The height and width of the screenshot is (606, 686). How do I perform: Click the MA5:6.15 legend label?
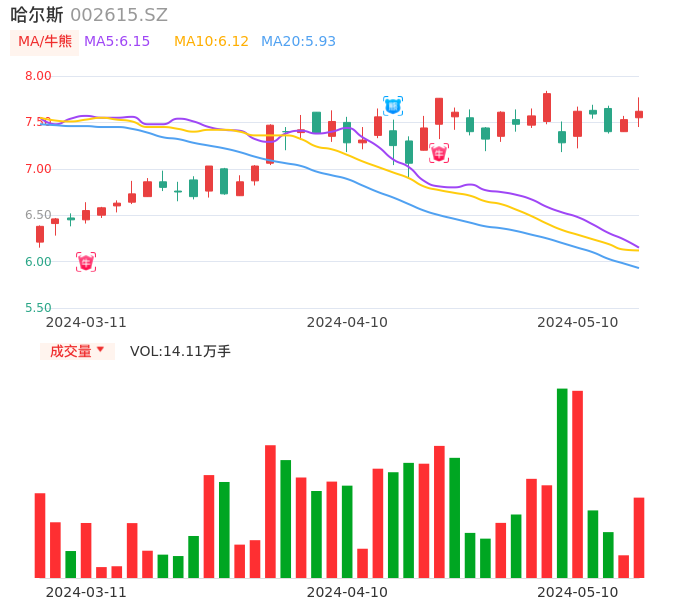[117, 42]
